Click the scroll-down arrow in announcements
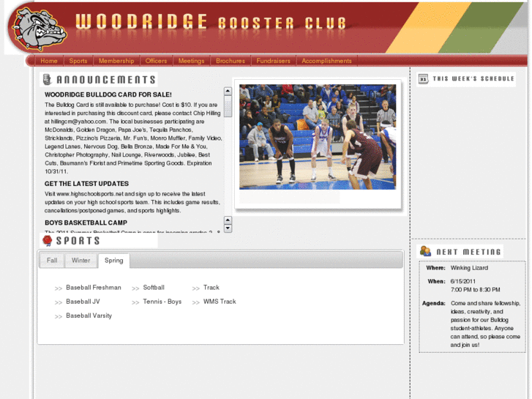The width and height of the screenshot is (532, 399). [x=228, y=228]
